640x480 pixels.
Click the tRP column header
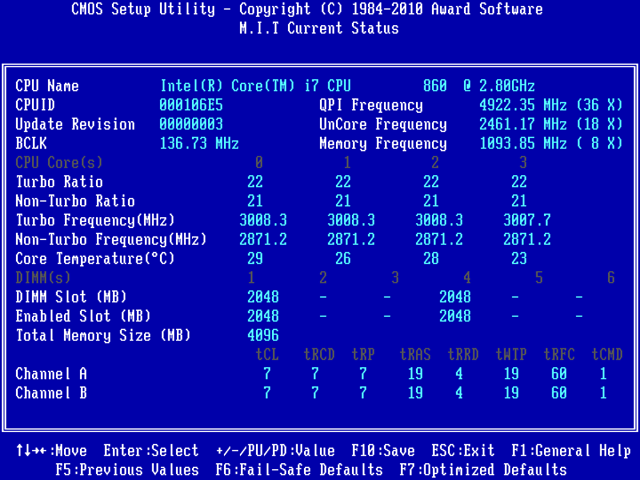point(363,354)
